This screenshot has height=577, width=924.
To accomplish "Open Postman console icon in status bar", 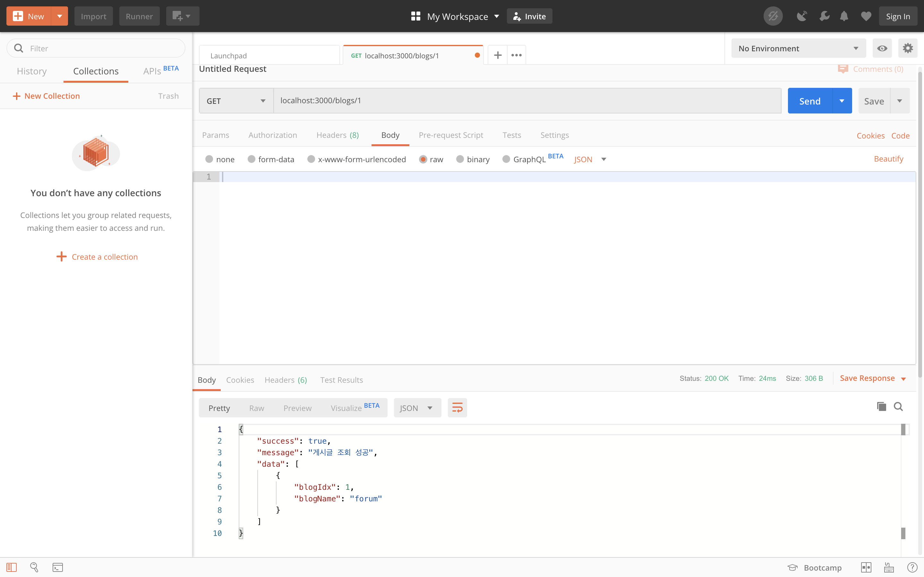I will point(58,567).
